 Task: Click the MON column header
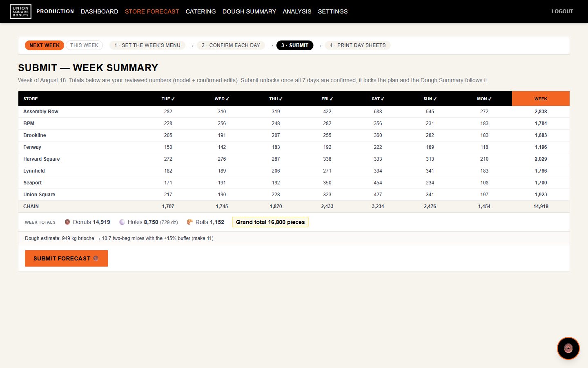click(x=484, y=99)
